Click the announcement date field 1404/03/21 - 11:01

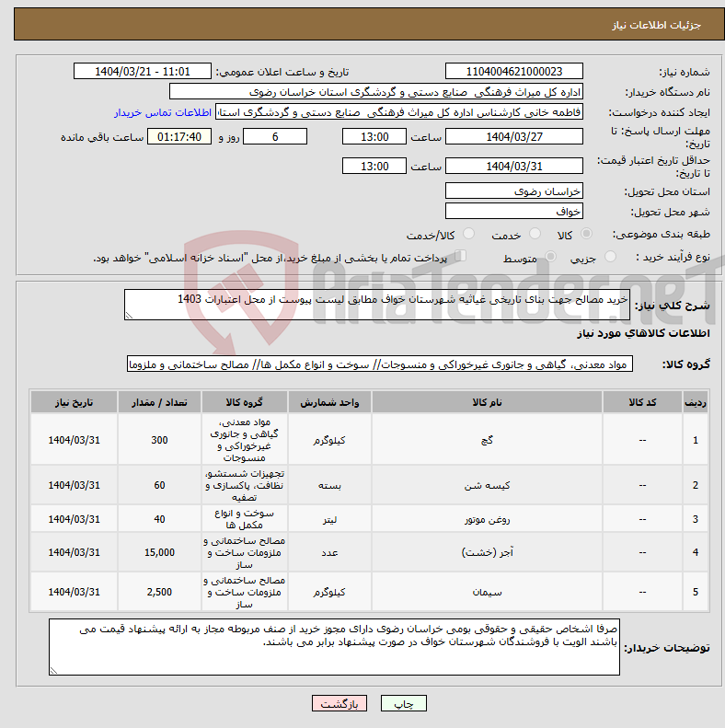coord(143,72)
